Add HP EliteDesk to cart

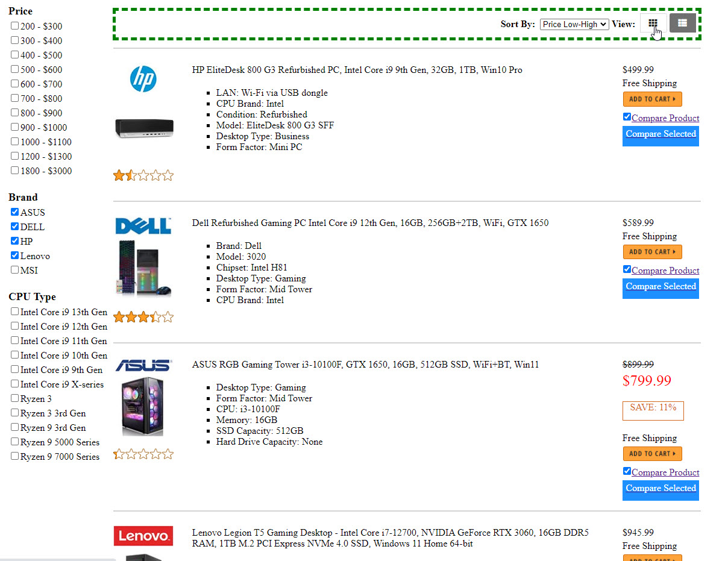point(652,99)
